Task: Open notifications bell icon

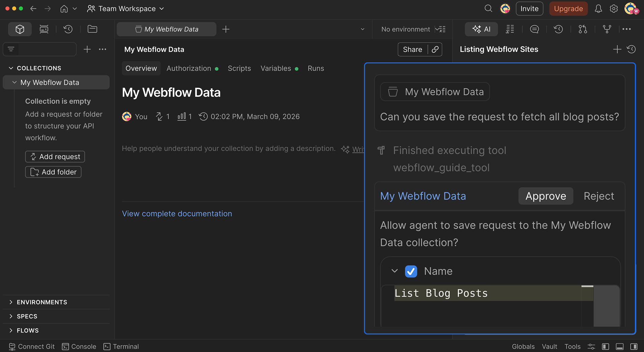Action: pyautogui.click(x=598, y=9)
